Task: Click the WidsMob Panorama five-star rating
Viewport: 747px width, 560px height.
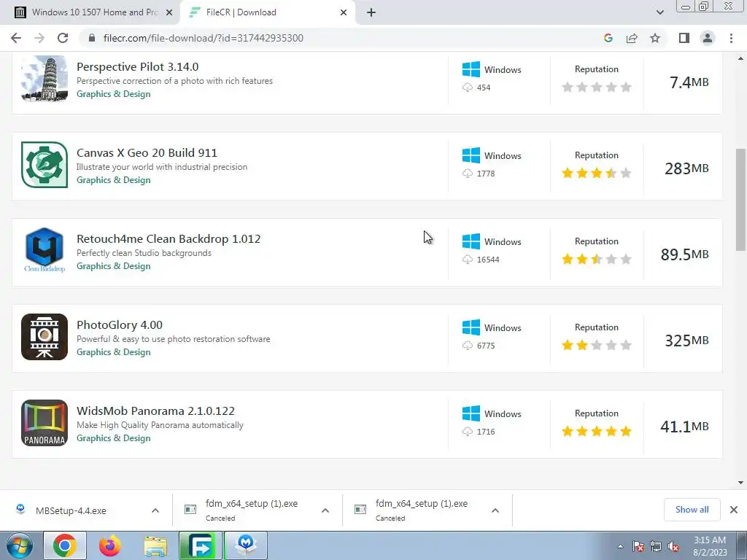Action: [x=597, y=432]
